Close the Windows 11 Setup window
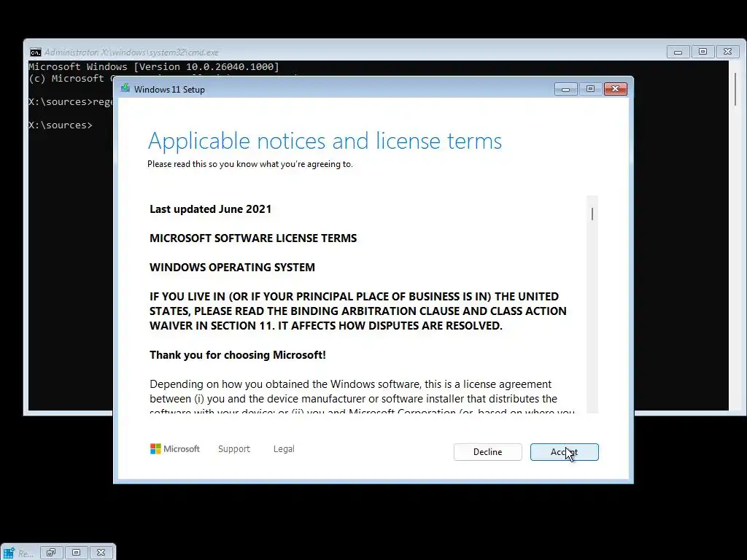This screenshot has width=747, height=560. click(616, 89)
